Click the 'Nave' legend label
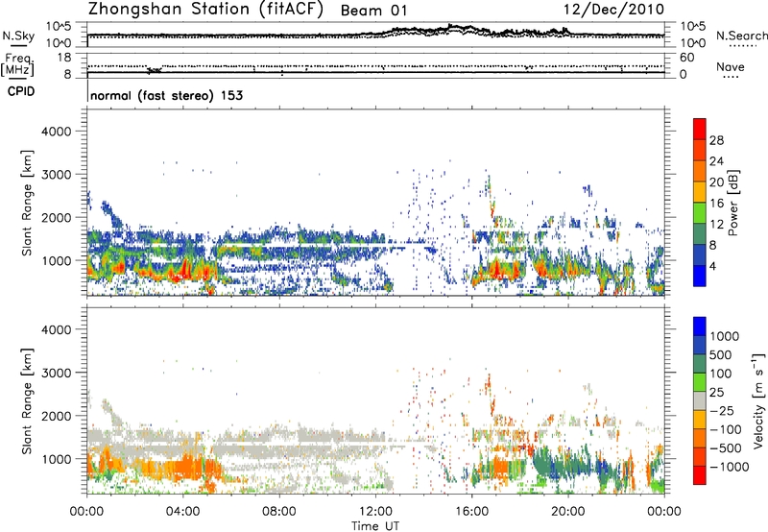The height and width of the screenshot is (532, 768). [731, 67]
